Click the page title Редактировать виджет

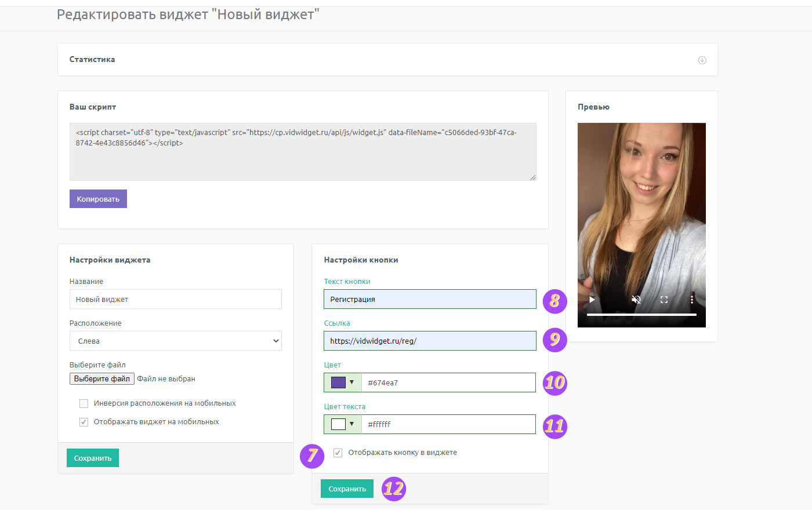click(x=188, y=14)
